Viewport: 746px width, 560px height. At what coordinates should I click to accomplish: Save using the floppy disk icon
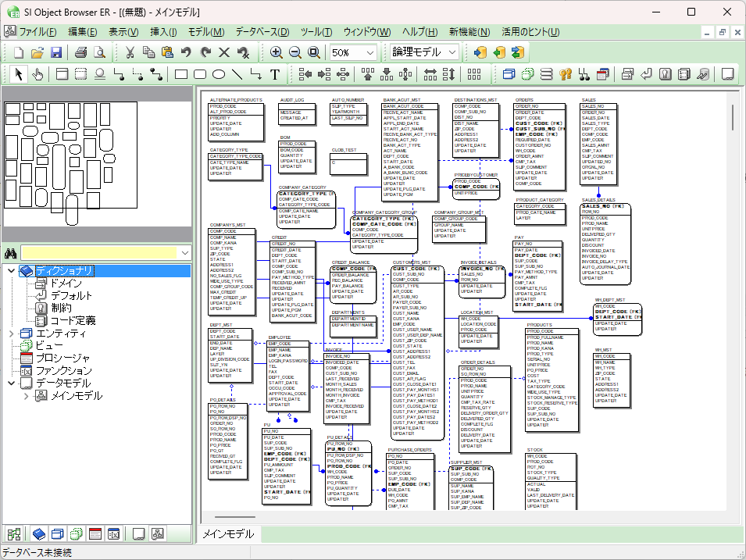point(56,52)
